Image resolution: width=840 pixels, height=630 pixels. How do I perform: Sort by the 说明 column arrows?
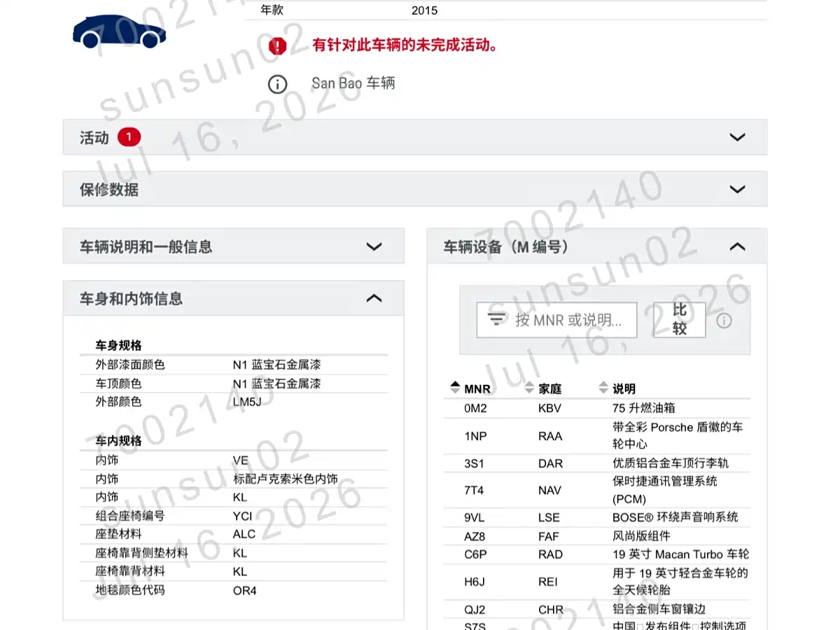pos(603,388)
